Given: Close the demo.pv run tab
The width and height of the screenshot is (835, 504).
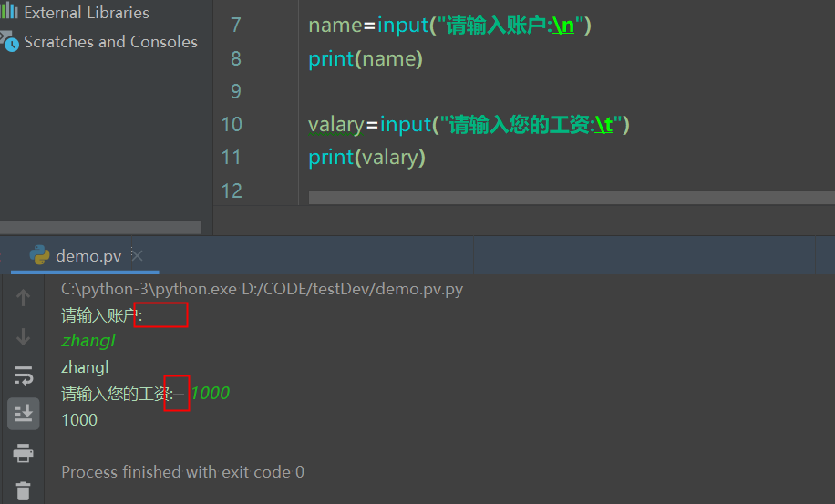Looking at the screenshot, I should click(x=137, y=255).
